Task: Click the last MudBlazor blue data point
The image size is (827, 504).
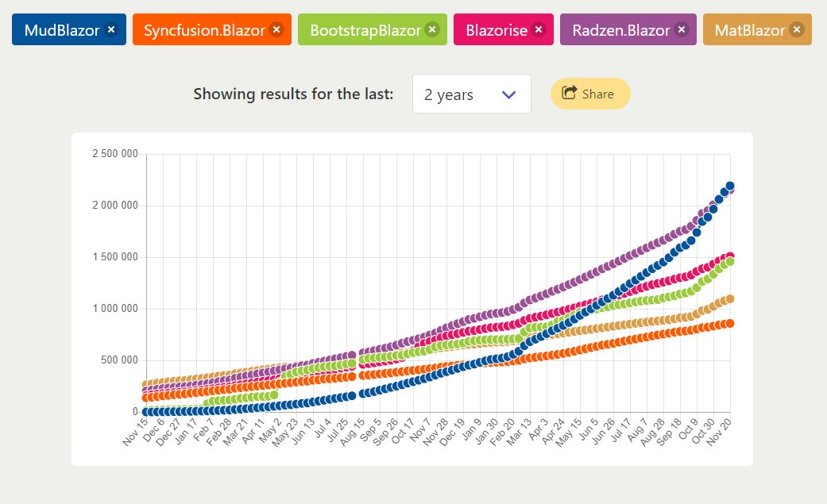Action: tap(730, 186)
